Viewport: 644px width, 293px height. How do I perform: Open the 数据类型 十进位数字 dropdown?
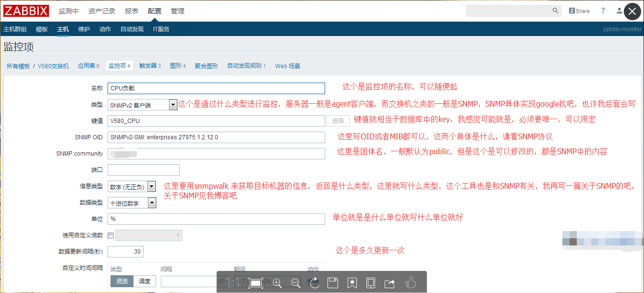point(132,203)
